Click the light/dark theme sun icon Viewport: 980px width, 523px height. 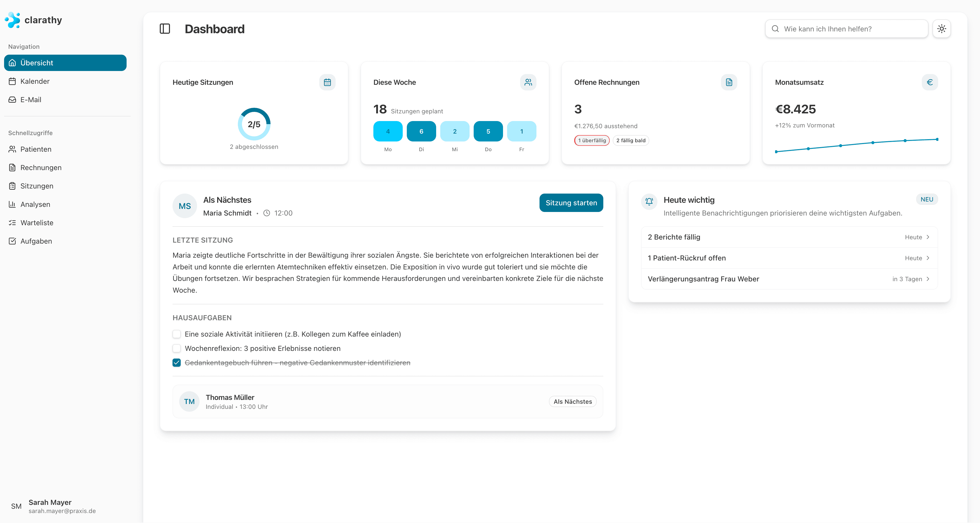[x=941, y=29]
